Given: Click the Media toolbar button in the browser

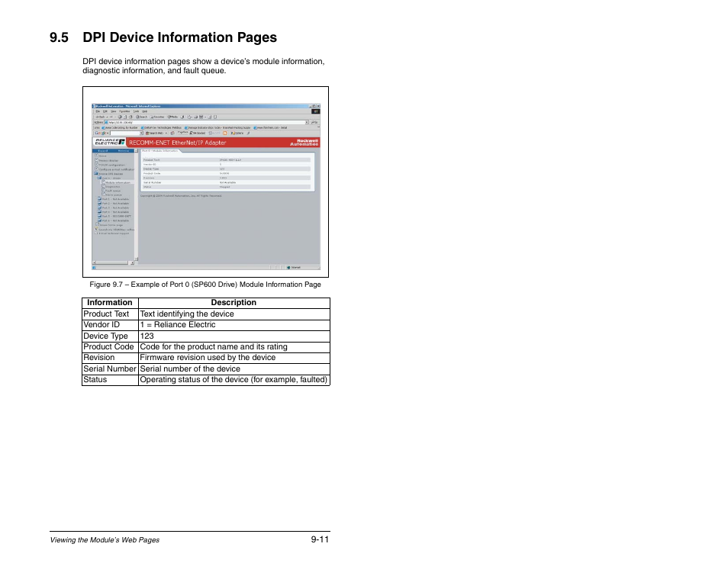Looking at the screenshot, I should 172,117.
